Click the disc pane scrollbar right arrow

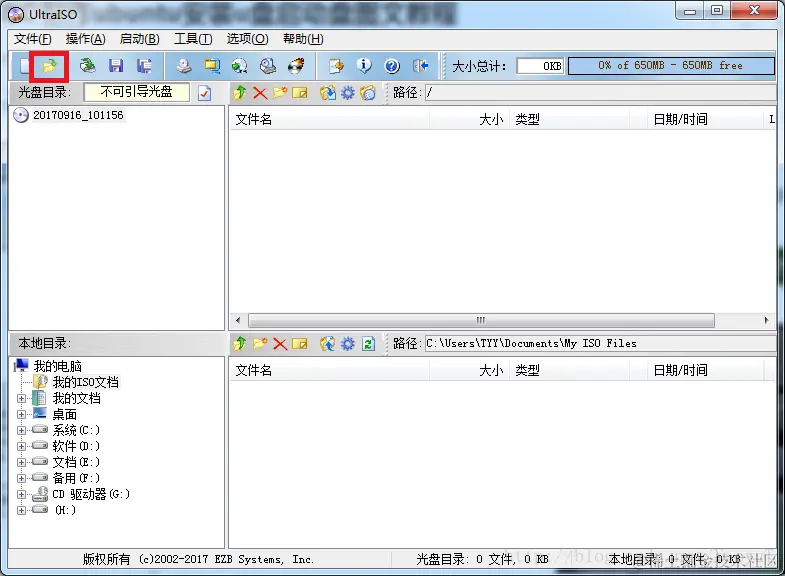click(766, 320)
